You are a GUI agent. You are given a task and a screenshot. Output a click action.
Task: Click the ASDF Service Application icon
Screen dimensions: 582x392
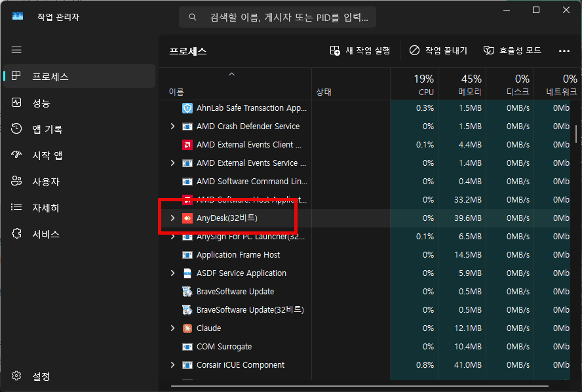pyautogui.click(x=187, y=273)
